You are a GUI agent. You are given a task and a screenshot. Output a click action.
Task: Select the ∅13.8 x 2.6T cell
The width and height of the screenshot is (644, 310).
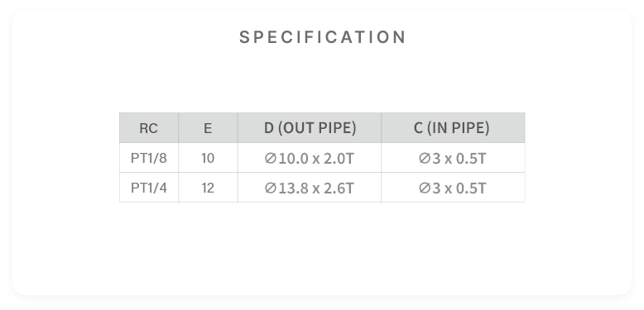point(310,188)
